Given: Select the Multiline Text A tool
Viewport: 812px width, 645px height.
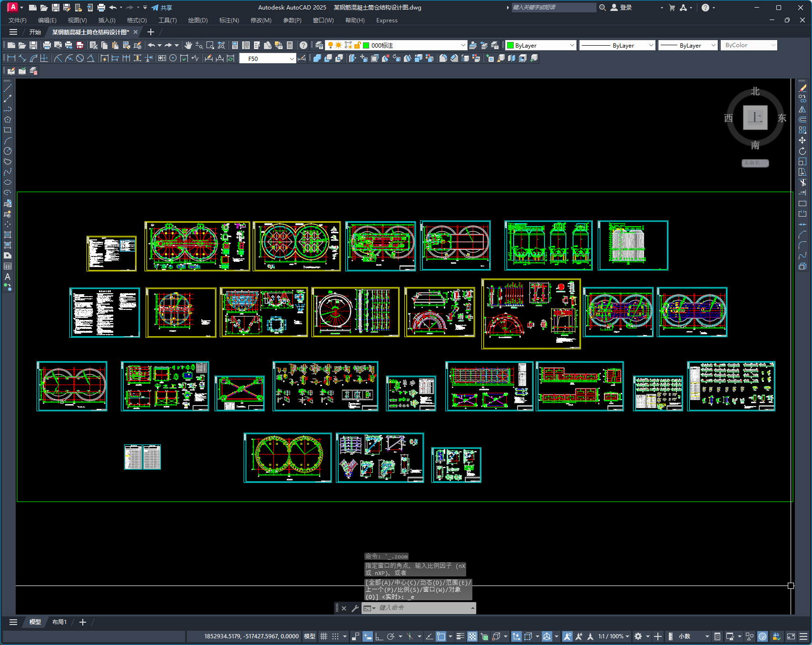Looking at the screenshot, I should coord(8,277).
